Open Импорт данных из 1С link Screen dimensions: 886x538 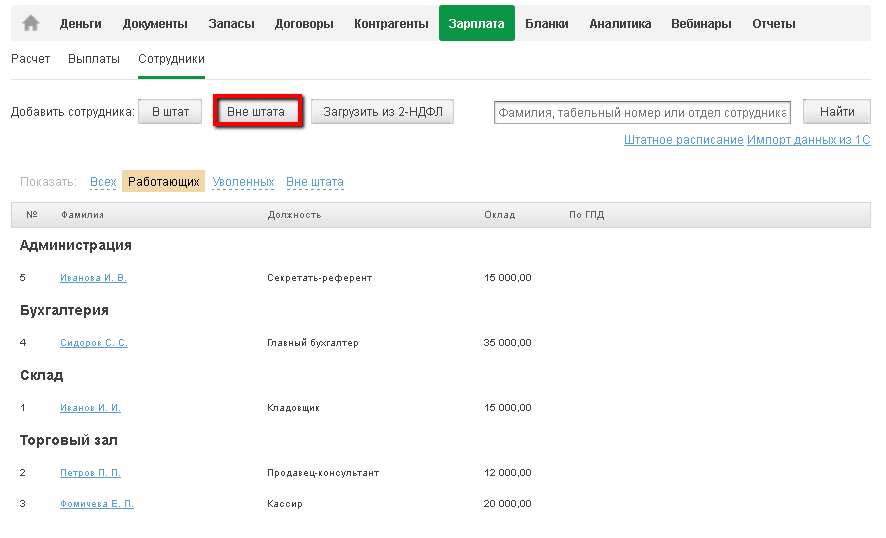(809, 140)
